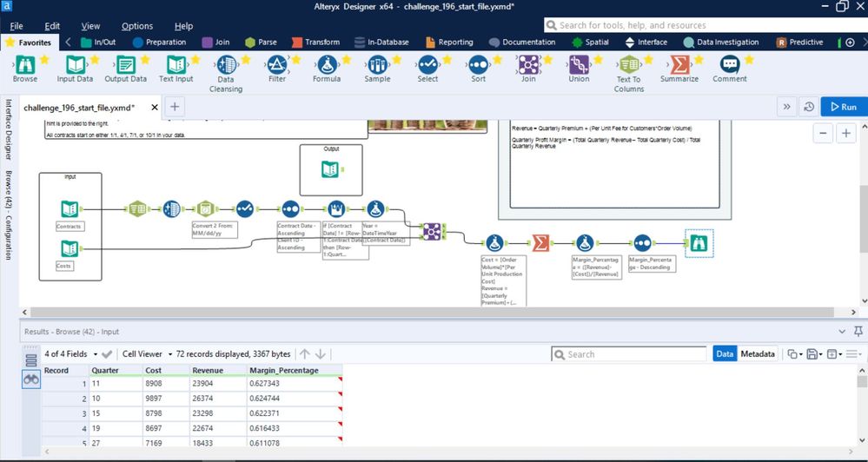This screenshot has width=868, height=462.
Task: Select the Text Input tool in palette
Action: pos(176,65)
